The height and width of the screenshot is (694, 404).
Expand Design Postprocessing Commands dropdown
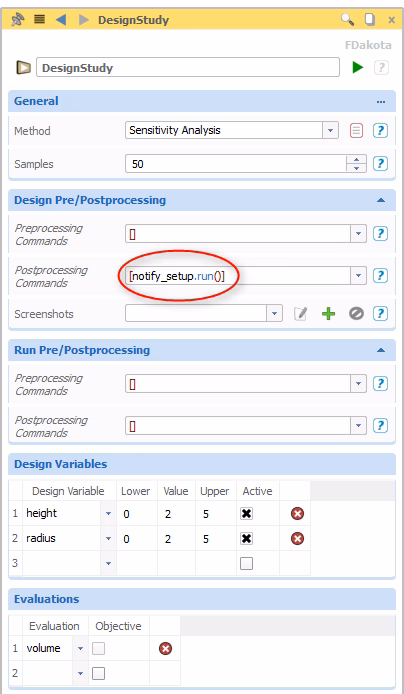click(x=358, y=276)
